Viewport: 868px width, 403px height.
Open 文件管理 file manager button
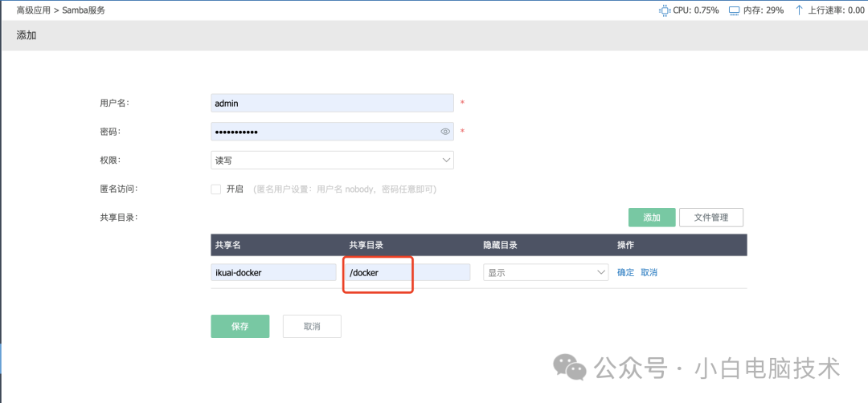(x=710, y=218)
